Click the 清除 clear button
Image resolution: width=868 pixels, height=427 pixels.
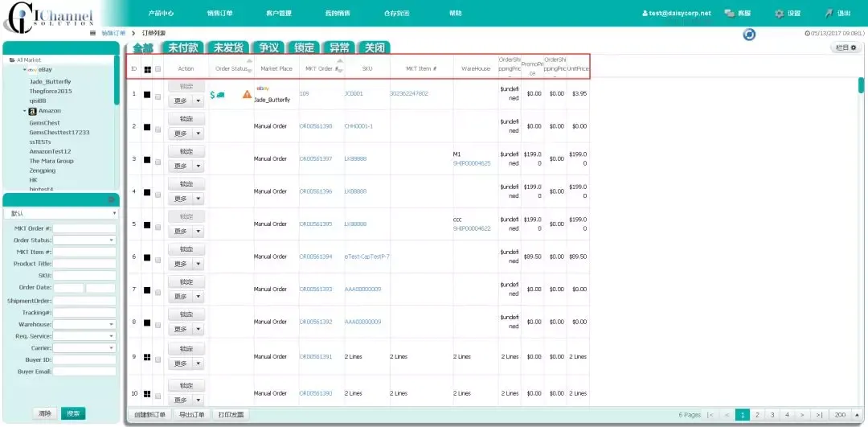tap(45, 413)
